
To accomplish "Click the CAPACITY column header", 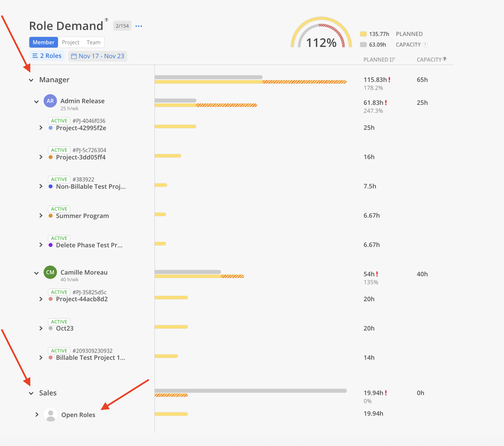I will (429, 60).
